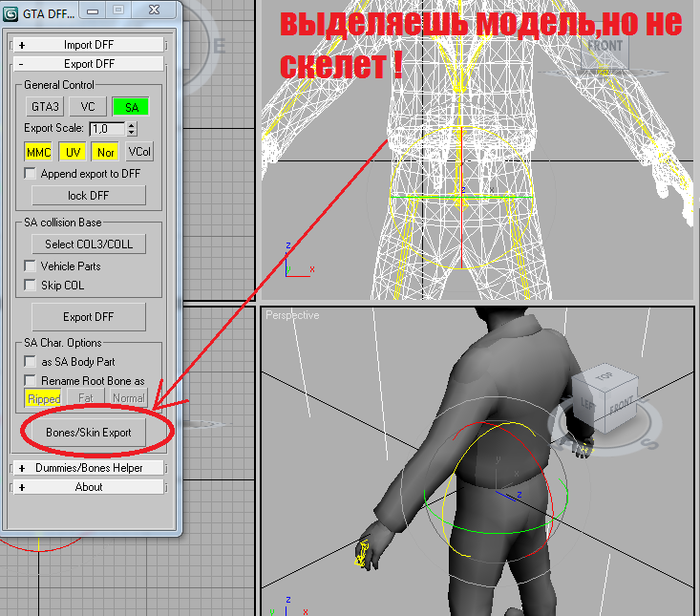Check the Skip COL option
The width and height of the screenshot is (700, 616).
tap(30, 286)
